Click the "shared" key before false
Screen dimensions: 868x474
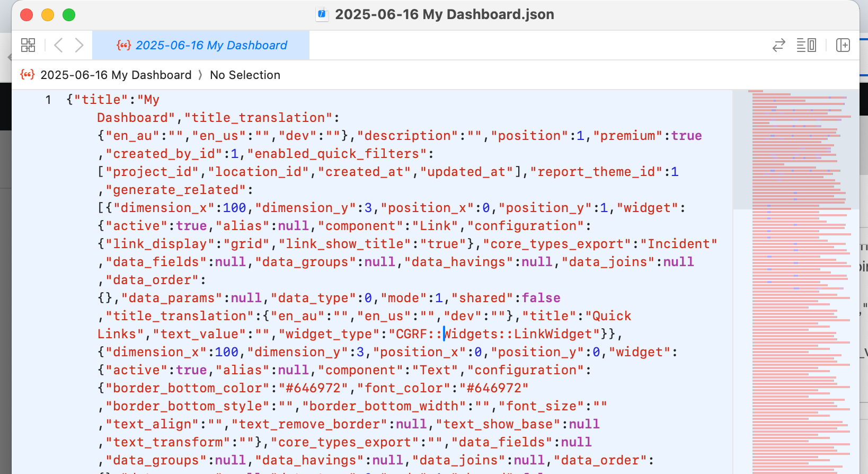coord(482,298)
